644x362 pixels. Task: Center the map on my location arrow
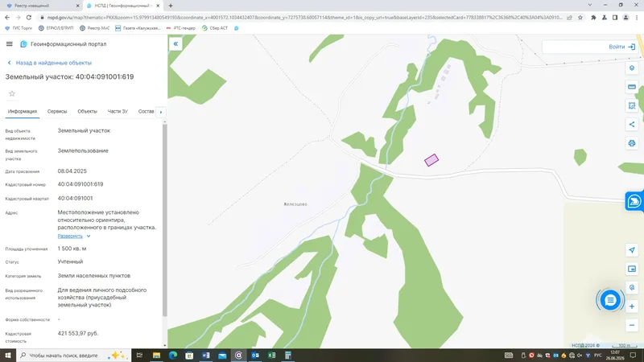[x=632, y=250]
